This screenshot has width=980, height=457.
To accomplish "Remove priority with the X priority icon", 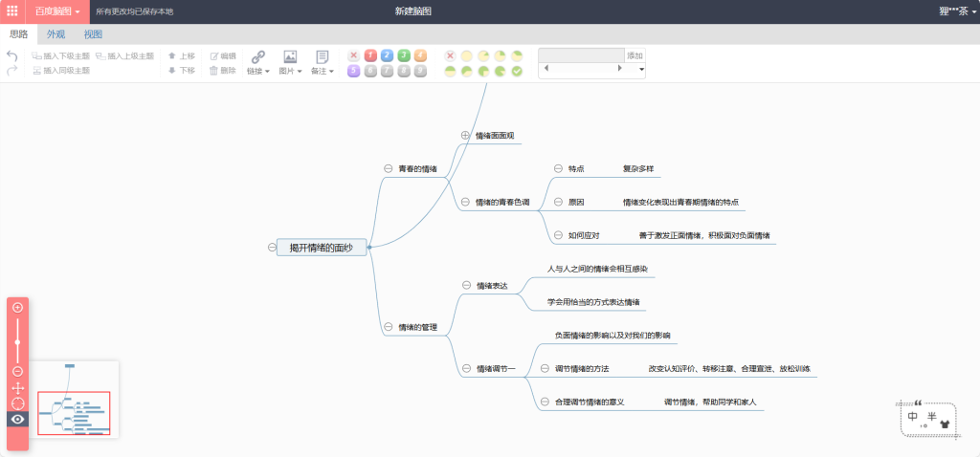I will pyautogui.click(x=353, y=55).
